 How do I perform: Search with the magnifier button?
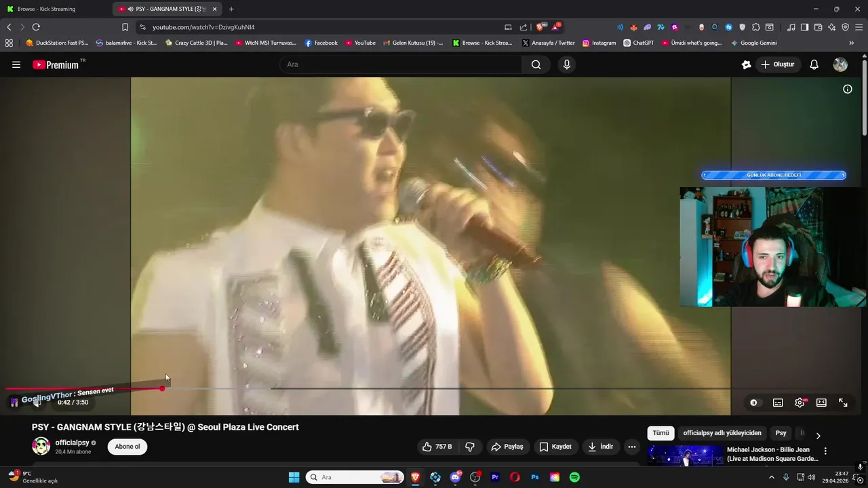coord(536,64)
